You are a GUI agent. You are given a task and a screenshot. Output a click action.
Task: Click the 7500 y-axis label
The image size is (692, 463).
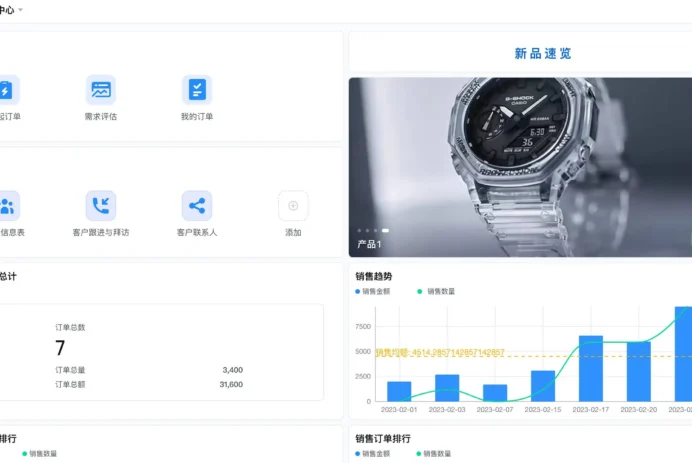[363, 327]
